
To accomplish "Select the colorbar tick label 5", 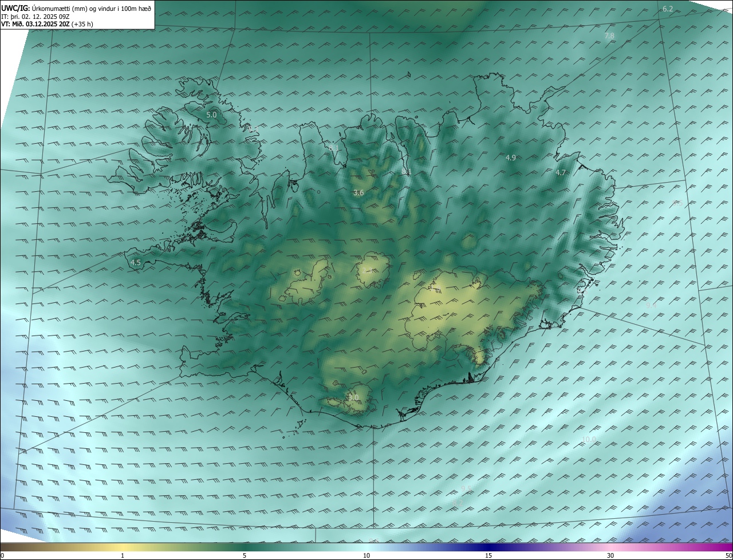I will 245,556.
